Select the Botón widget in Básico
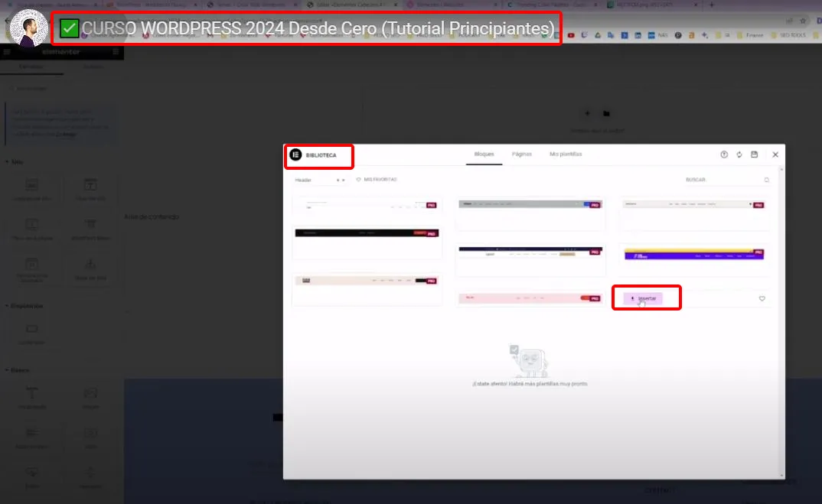This screenshot has height=504, width=822. click(32, 477)
